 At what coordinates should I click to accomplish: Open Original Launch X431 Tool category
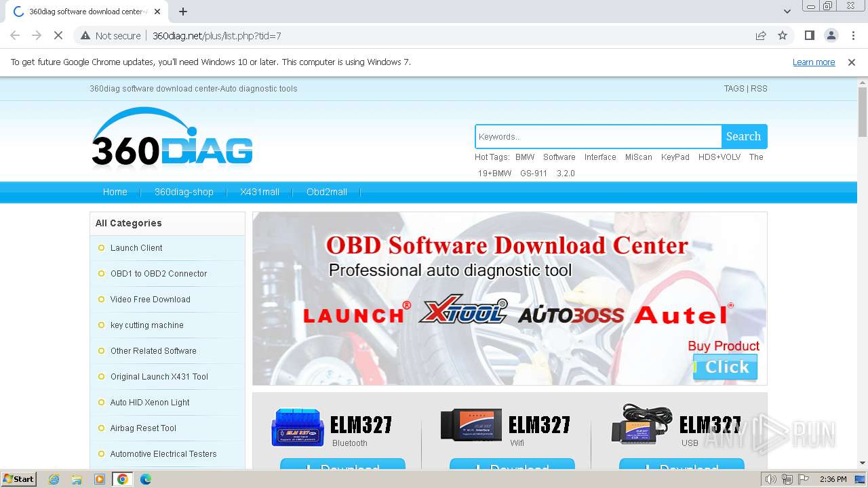[159, 377]
